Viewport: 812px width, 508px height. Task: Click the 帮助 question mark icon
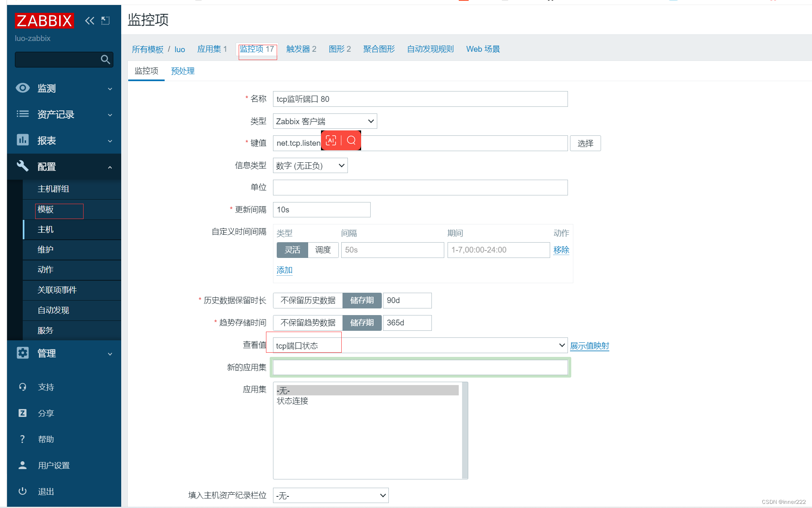click(23, 439)
